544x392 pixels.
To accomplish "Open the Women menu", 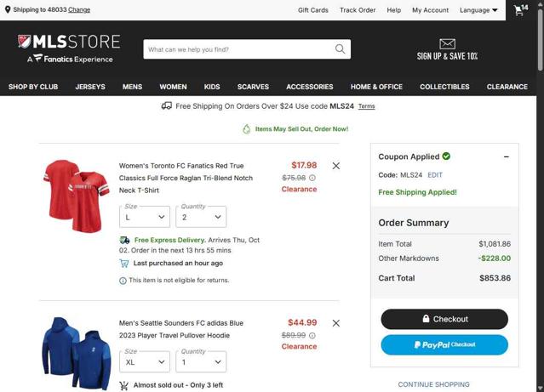I will pos(173,87).
